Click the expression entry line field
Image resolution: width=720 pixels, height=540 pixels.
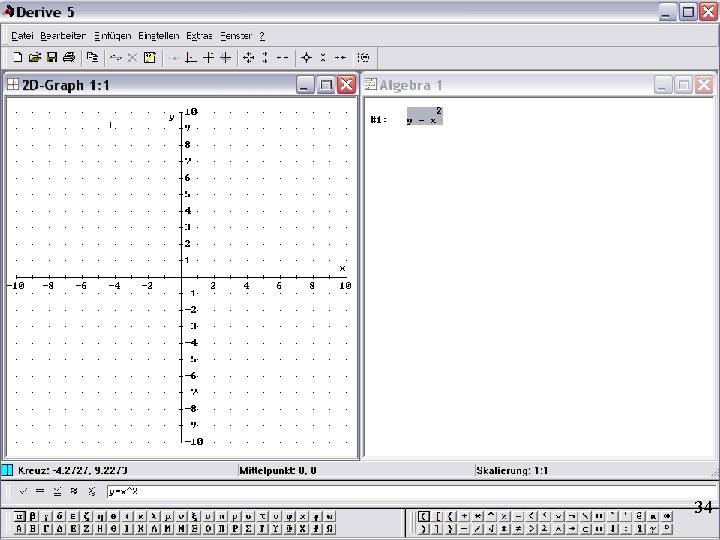pyautogui.click(x=411, y=491)
